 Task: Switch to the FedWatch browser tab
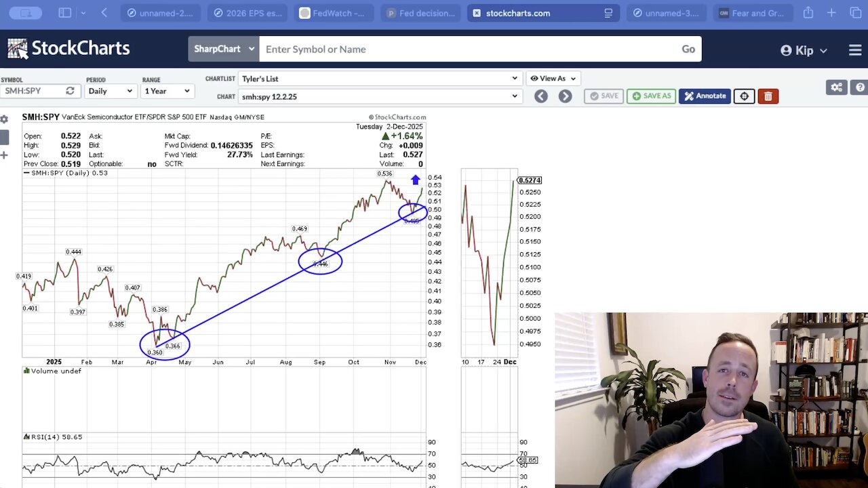tap(334, 13)
